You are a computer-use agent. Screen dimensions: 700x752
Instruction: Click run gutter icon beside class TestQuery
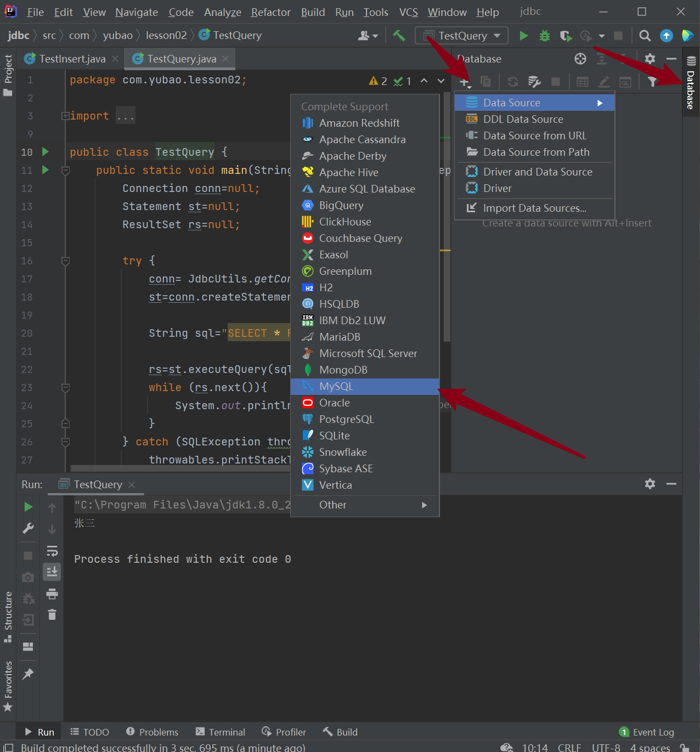tap(46, 152)
